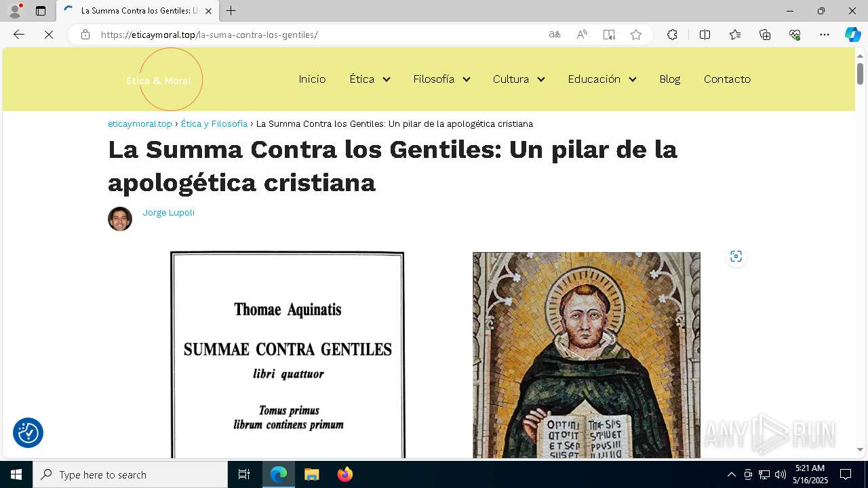Open the Blog menu item
Viewport: 868px width, 488px height.
[x=669, y=79]
